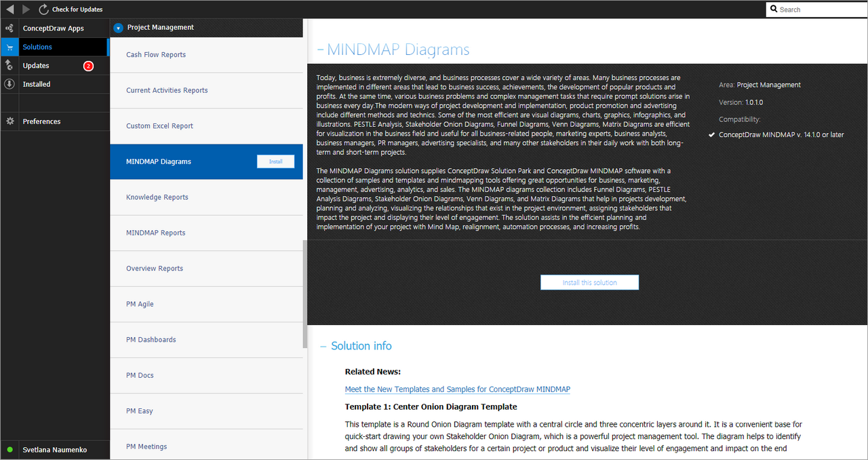This screenshot has height=460, width=868.
Task: Click Install this solution button
Action: pyautogui.click(x=589, y=282)
